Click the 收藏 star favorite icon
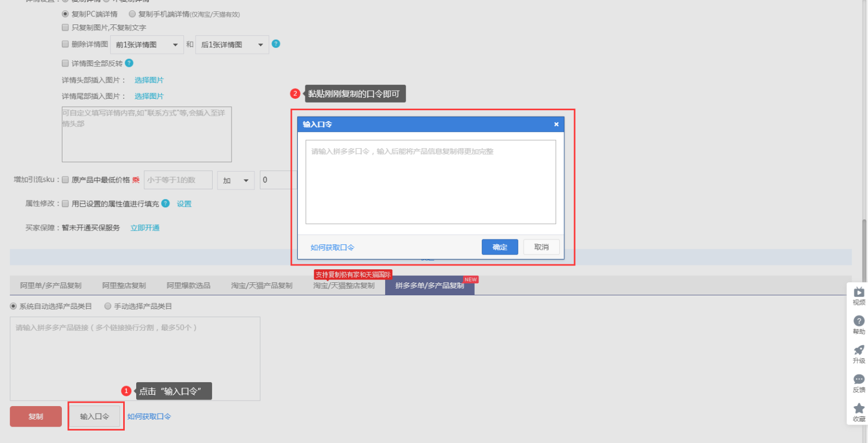868x443 pixels. [859, 413]
